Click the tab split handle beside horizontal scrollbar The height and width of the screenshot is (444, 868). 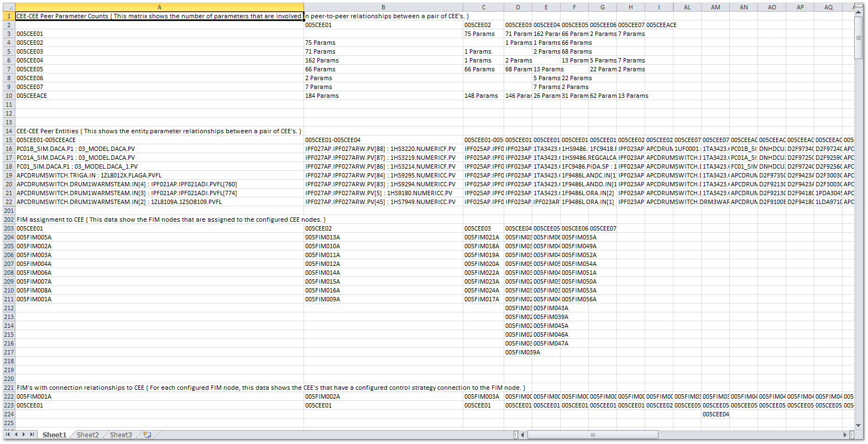[516, 435]
